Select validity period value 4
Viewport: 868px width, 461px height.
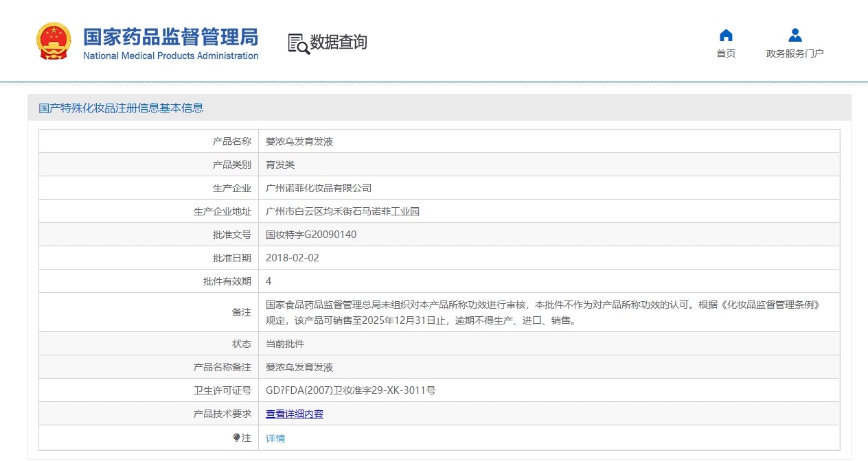coord(269,281)
